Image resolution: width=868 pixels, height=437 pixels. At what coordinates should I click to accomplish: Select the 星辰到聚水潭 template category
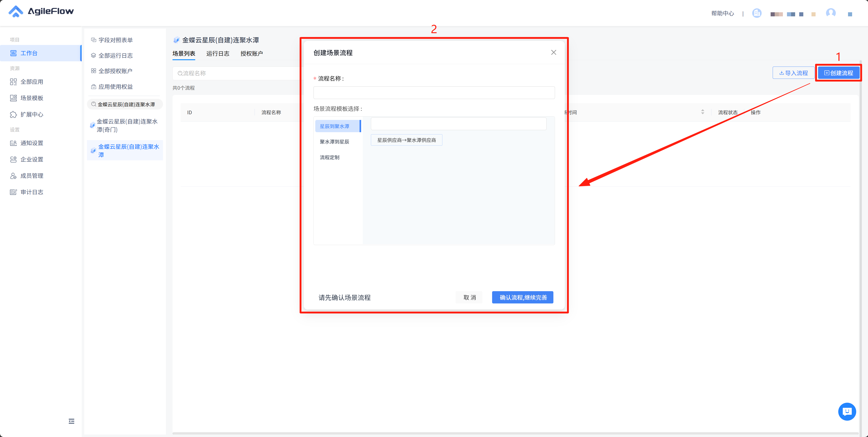(335, 126)
